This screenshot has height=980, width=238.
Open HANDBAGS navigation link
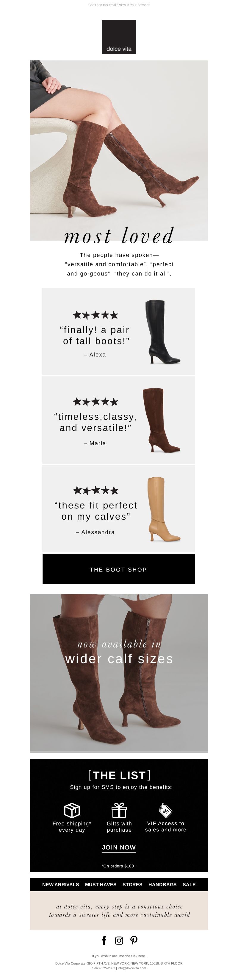[x=162, y=884]
